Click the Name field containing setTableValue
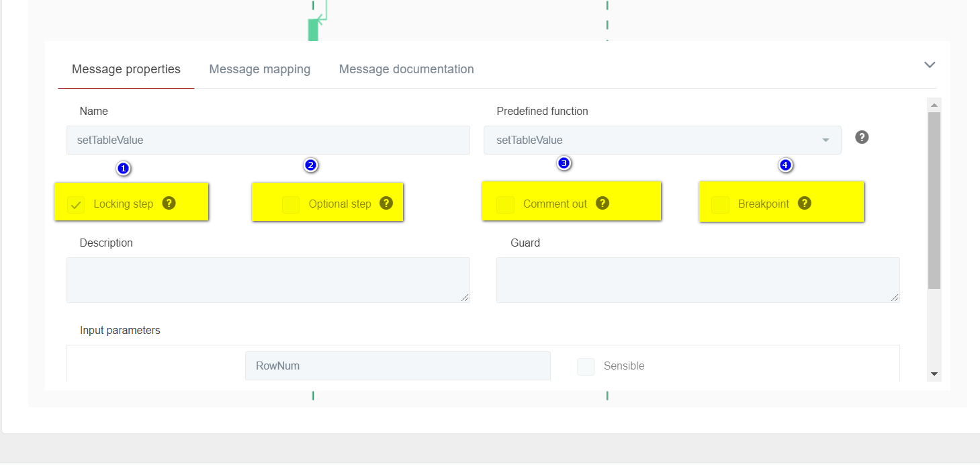Viewport: 980px width, 465px height. pos(268,140)
